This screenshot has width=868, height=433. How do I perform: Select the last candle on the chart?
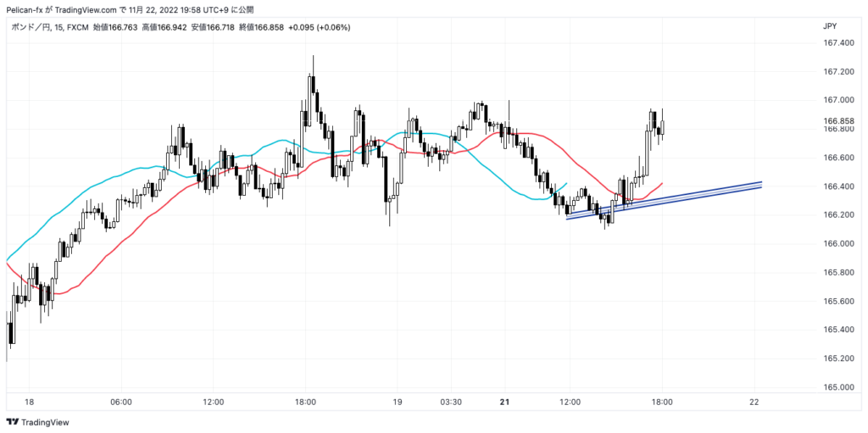(x=662, y=126)
